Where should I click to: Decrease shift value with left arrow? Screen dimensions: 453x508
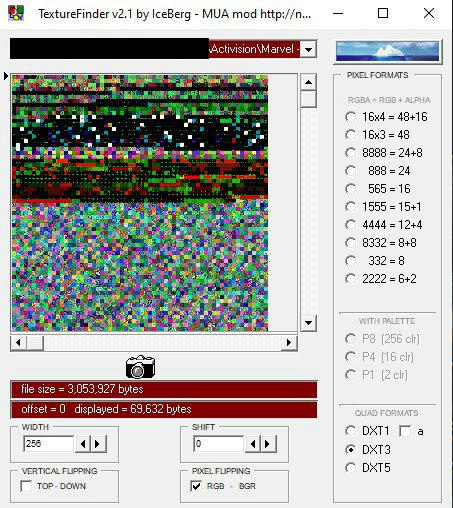[x=253, y=444]
